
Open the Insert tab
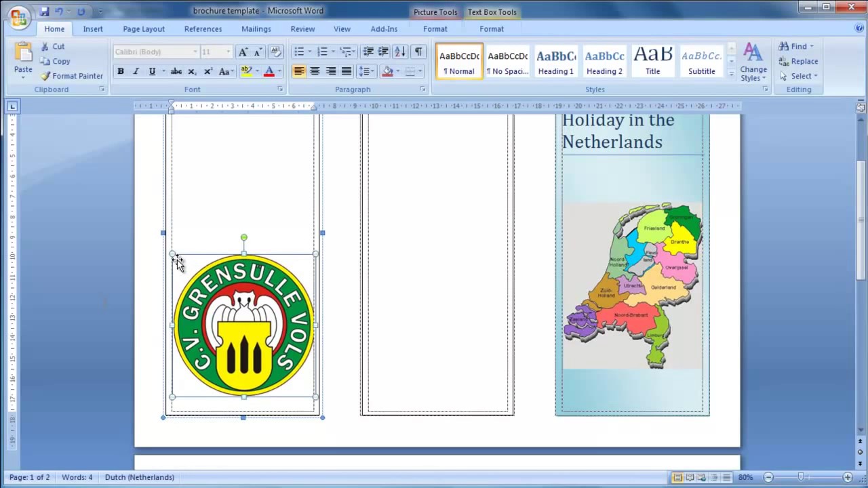[93, 29]
